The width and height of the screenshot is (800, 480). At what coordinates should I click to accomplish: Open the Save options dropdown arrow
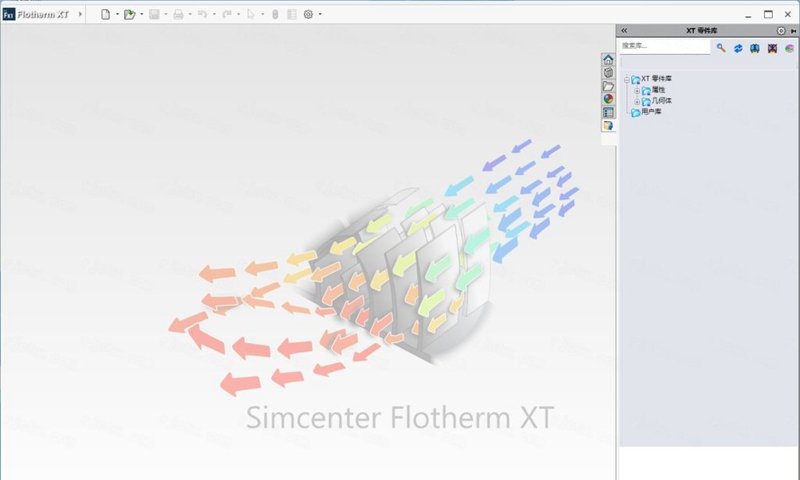166,14
